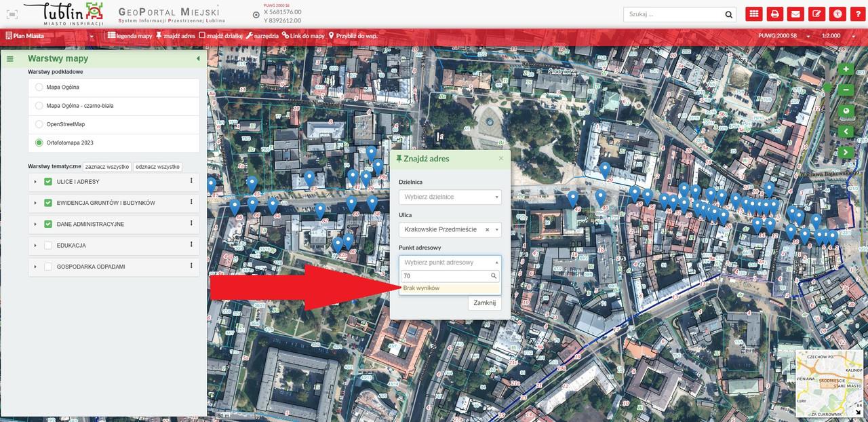Click odznacz wszystko button
Image resolution: width=868 pixels, height=422 pixels.
157,166
